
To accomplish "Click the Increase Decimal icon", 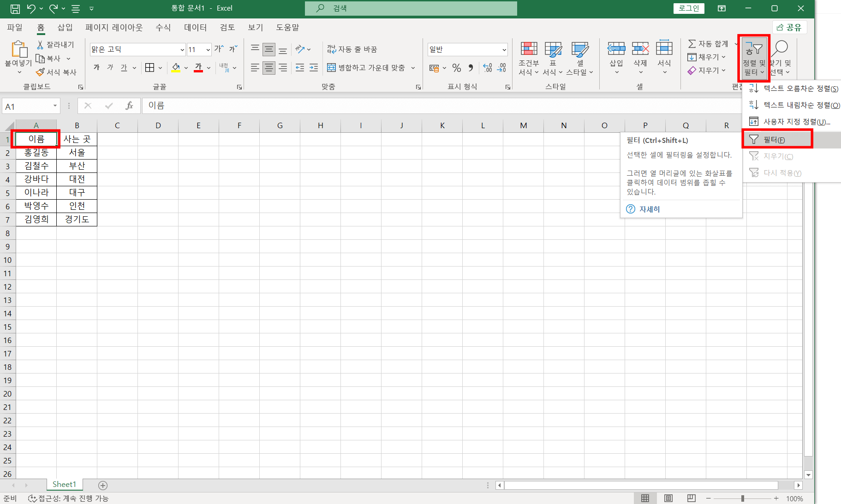I will (x=488, y=68).
